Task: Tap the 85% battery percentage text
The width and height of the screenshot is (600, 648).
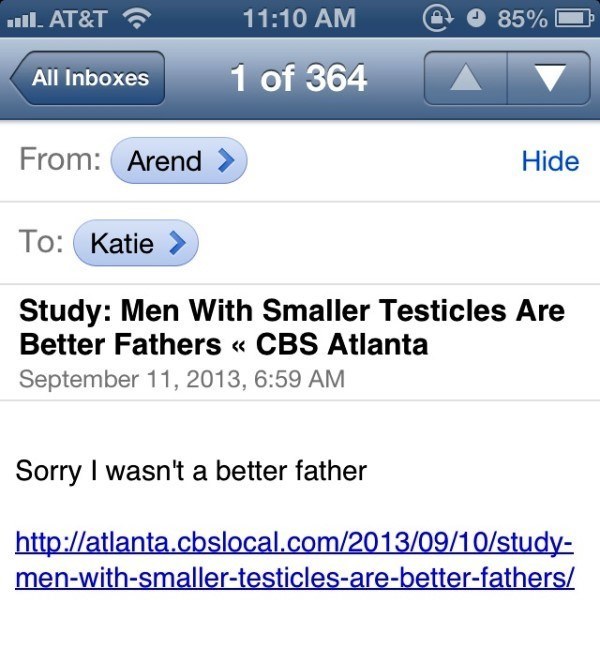Action: 522,18
